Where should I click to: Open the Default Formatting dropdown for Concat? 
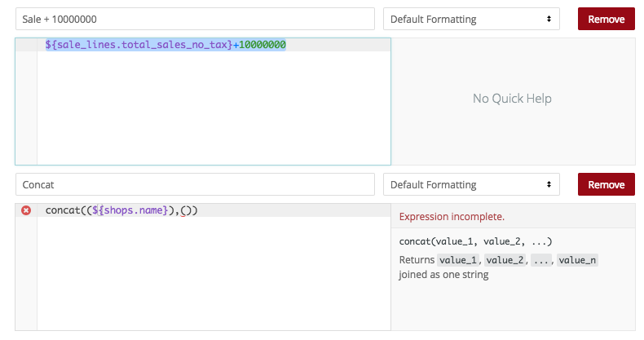point(471,184)
